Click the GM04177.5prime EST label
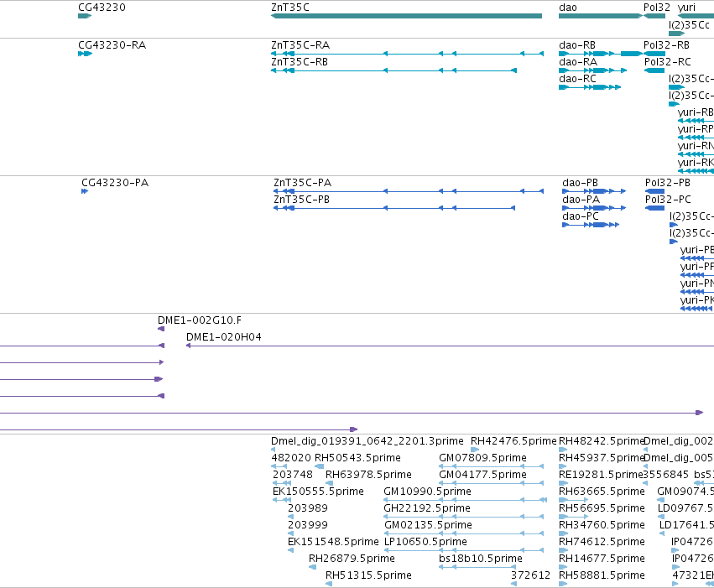Image resolution: width=714 pixels, height=588 pixels. [x=482, y=475]
